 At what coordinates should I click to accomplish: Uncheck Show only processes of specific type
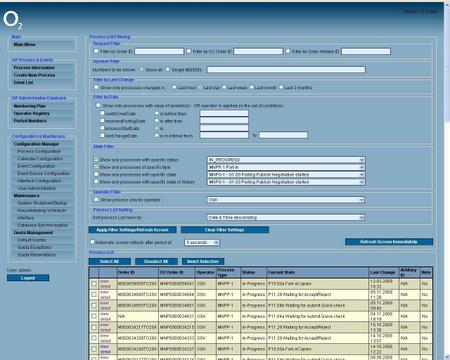[x=96, y=167]
